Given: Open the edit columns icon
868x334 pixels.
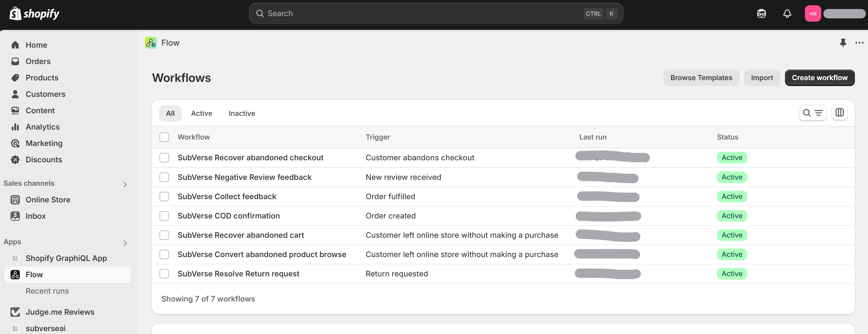Looking at the screenshot, I should [839, 113].
